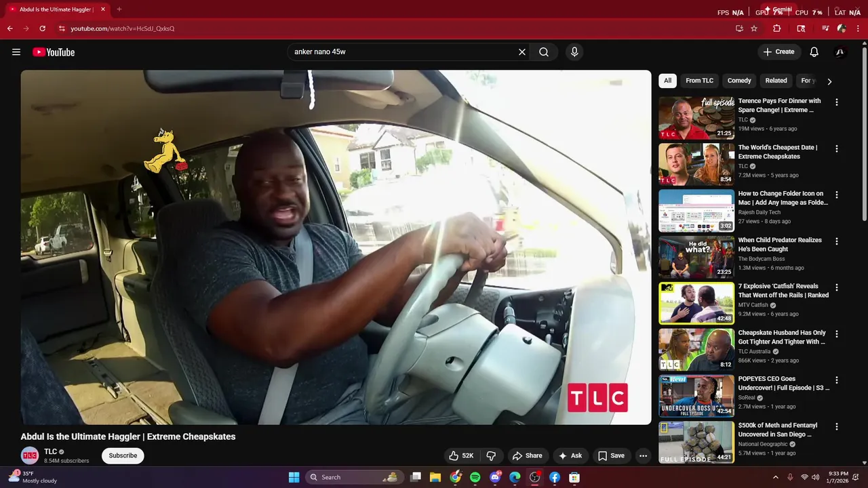The height and width of the screenshot is (488, 868).
Task: Open weather widget showing 35°F
Action: [x=33, y=477]
